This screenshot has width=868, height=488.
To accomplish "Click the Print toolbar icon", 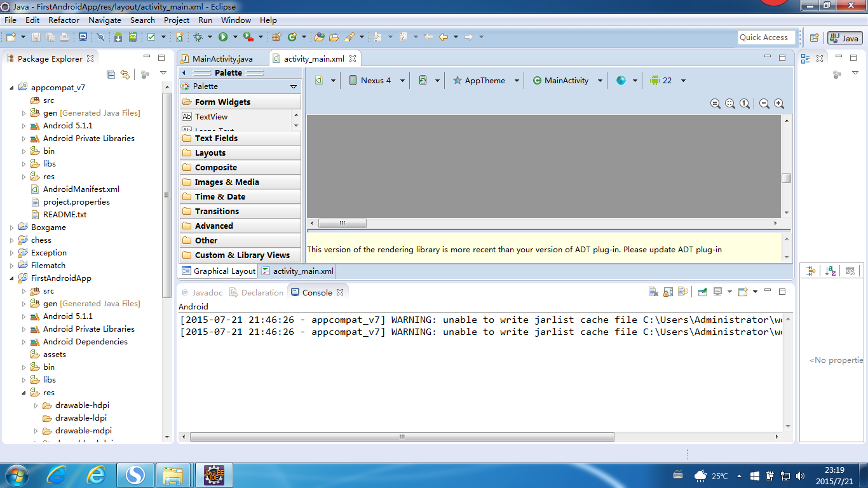I will coord(65,37).
